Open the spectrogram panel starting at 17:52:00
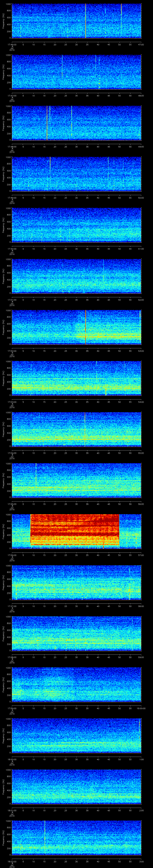153x868 pixels. tap(76, 327)
